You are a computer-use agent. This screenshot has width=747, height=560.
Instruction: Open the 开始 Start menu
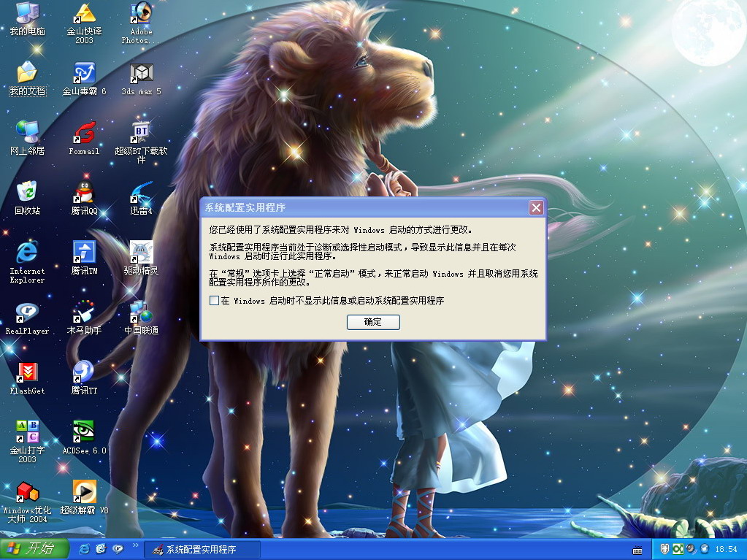click(34, 549)
